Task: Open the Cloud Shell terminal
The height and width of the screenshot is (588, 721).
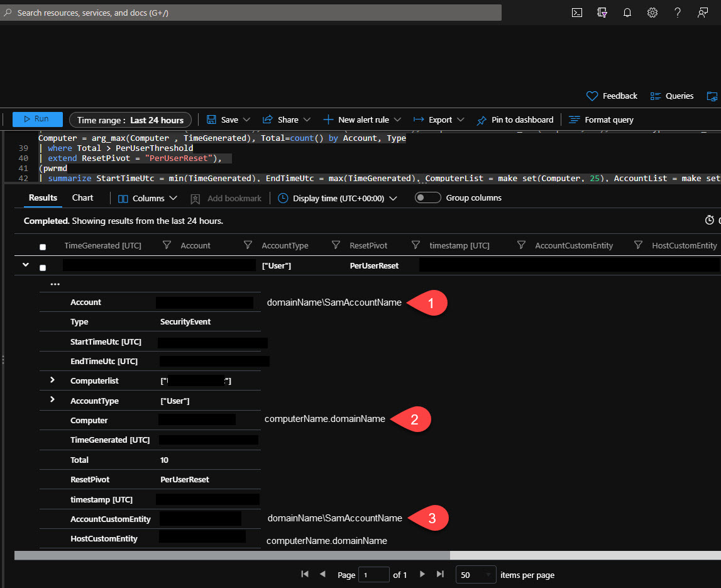Action: 576,13
